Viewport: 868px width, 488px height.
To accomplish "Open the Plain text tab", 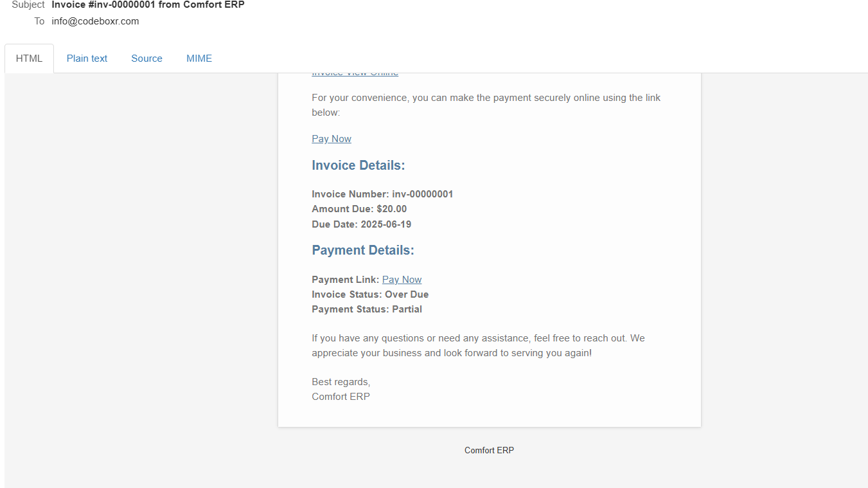I will click(x=87, y=59).
